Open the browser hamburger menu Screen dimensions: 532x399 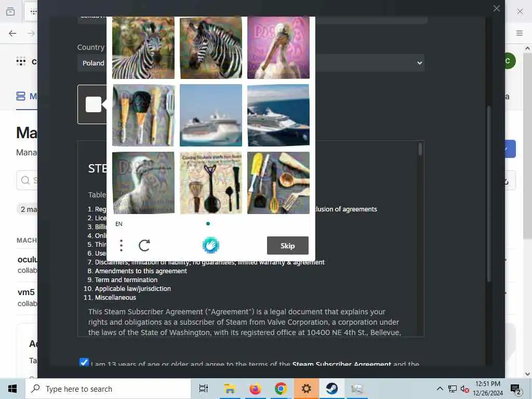[520, 33]
